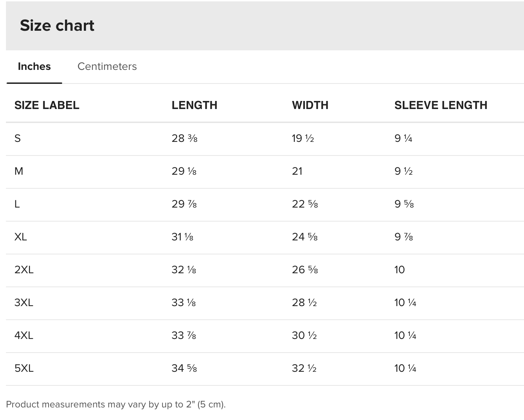Select the 4XL size row label

24,335
